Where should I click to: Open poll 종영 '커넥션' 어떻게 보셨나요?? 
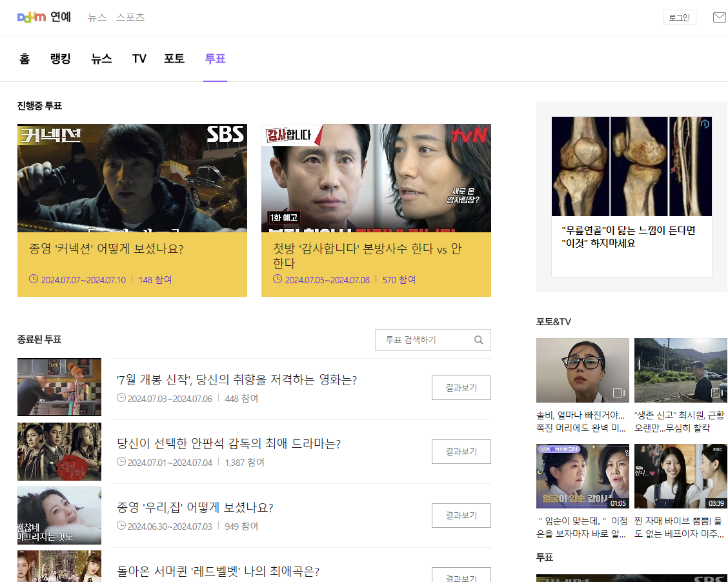(106, 249)
